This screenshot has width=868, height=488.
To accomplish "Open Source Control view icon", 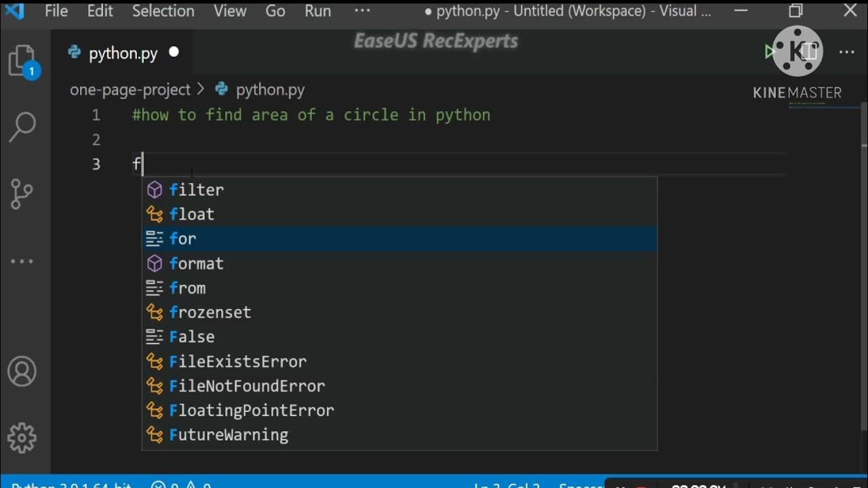I will pos(22,194).
